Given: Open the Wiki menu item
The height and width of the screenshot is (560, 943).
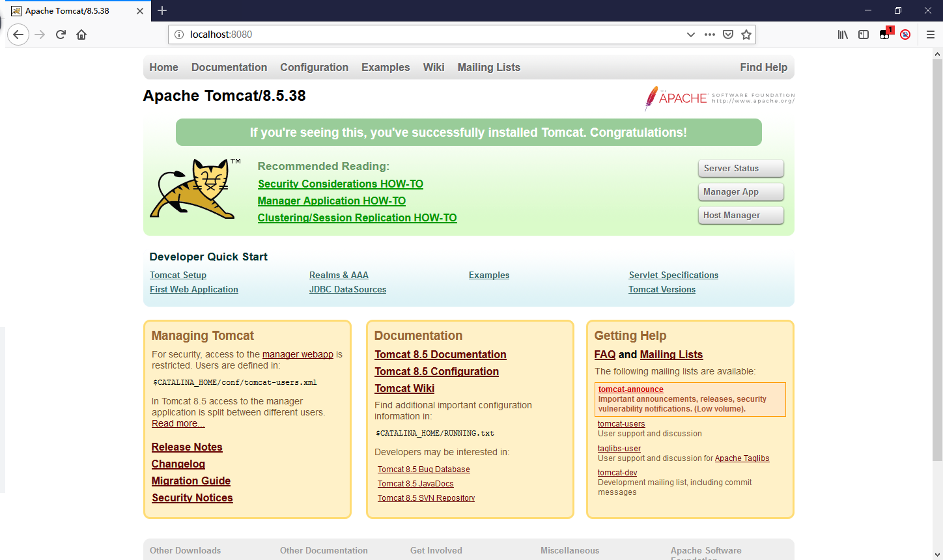Looking at the screenshot, I should [x=434, y=67].
